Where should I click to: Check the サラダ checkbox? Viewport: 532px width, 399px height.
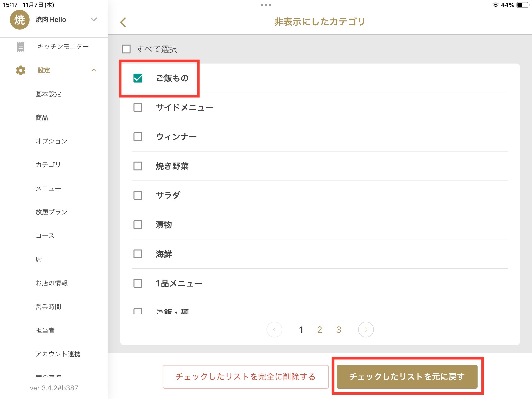click(138, 195)
